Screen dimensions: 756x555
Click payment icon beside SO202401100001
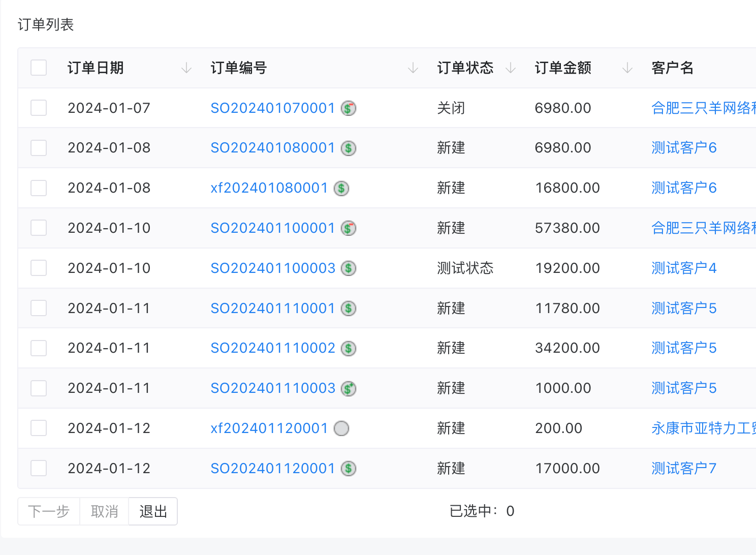point(348,228)
